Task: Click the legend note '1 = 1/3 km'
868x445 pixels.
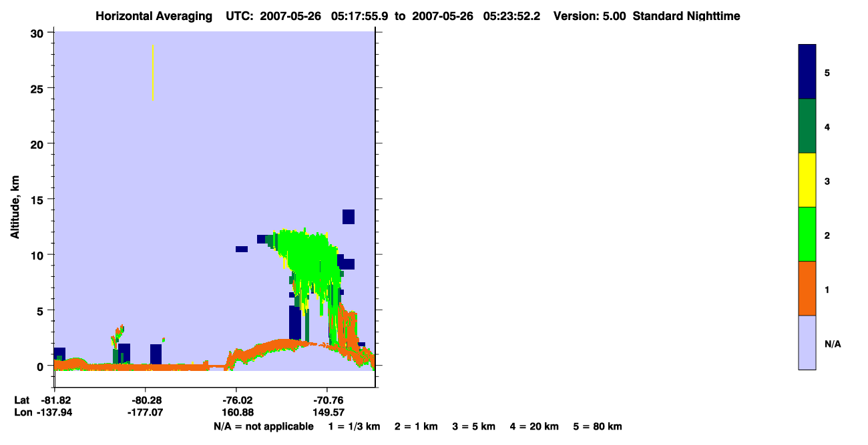Action: click(354, 426)
